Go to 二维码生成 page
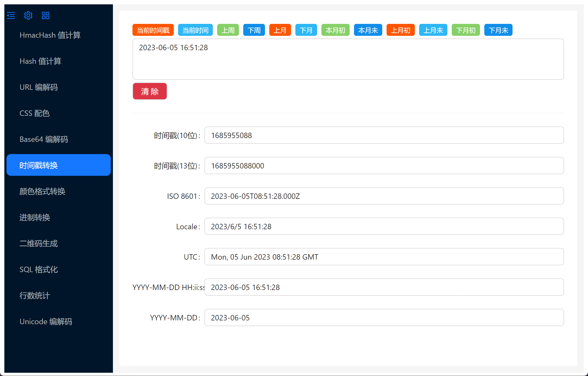Image resolution: width=588 pixels, height=376 pixels. click(39, 243)
